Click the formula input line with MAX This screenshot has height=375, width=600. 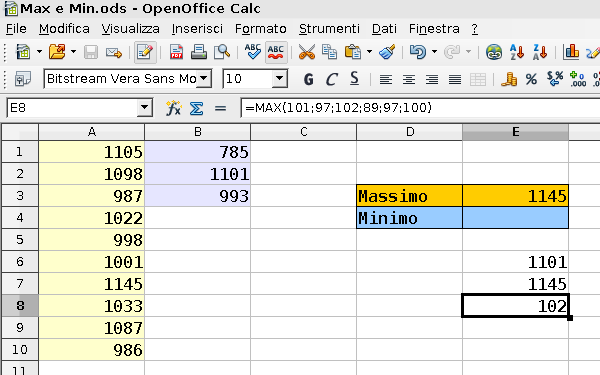[x=420, y=108]
